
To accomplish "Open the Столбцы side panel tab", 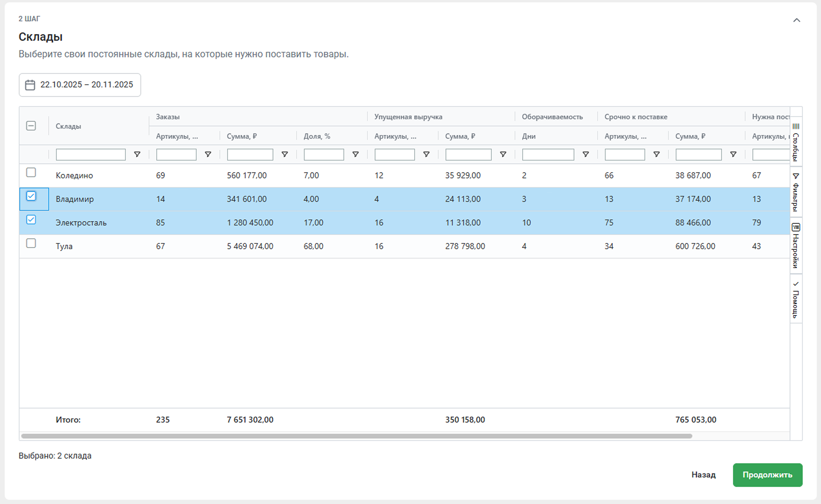I will point(796,142).
